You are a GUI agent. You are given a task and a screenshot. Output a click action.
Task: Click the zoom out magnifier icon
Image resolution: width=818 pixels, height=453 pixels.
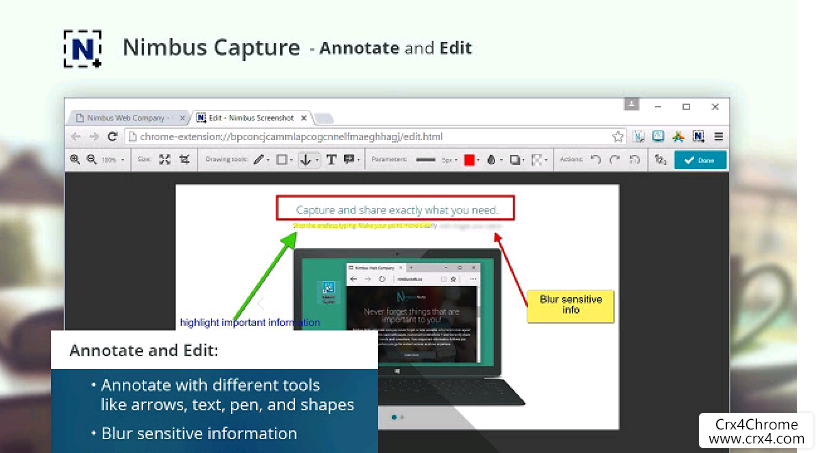[x=92, y=160]
